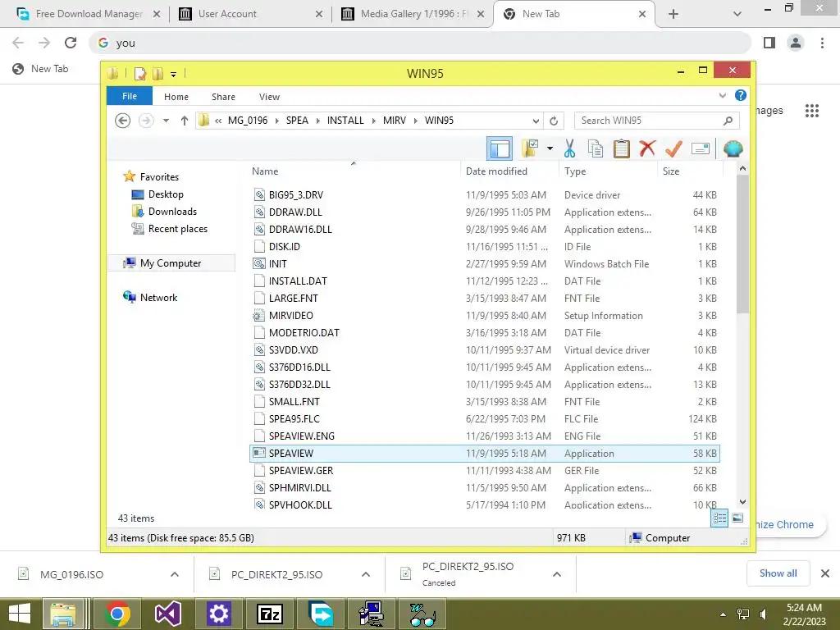Click the SPEA breadcrumb segment
This screenshot has height=630, width=840.
coord(297,121)
